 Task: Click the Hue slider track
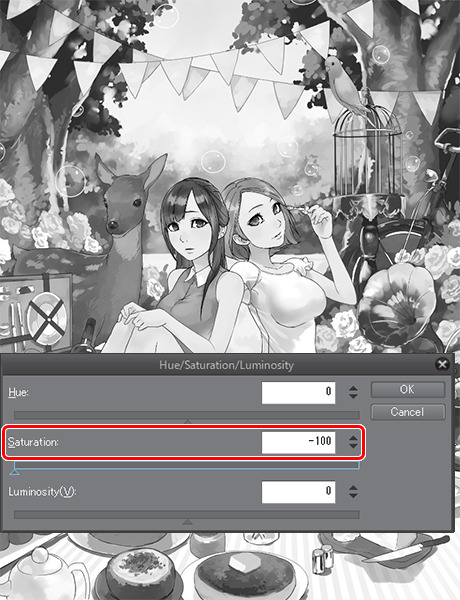click(x=187, y=415)
